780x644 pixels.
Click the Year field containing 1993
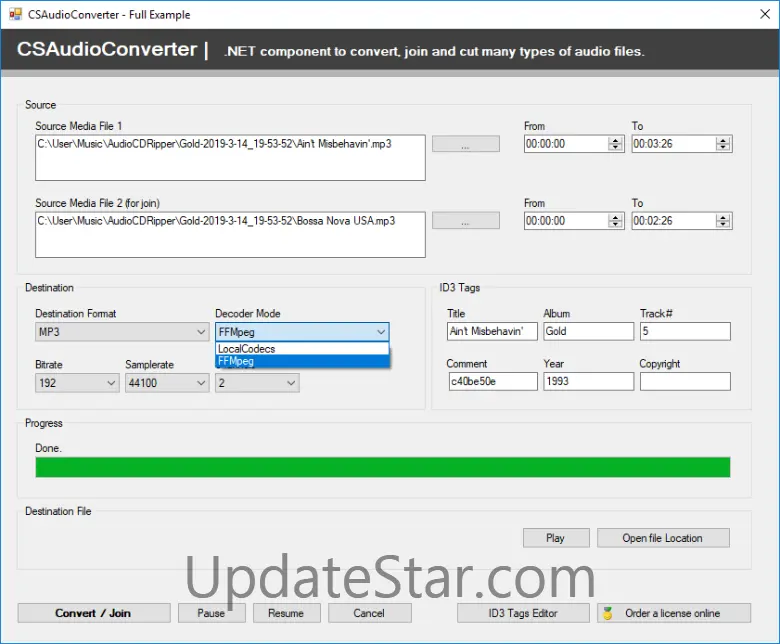pos(589,381)
